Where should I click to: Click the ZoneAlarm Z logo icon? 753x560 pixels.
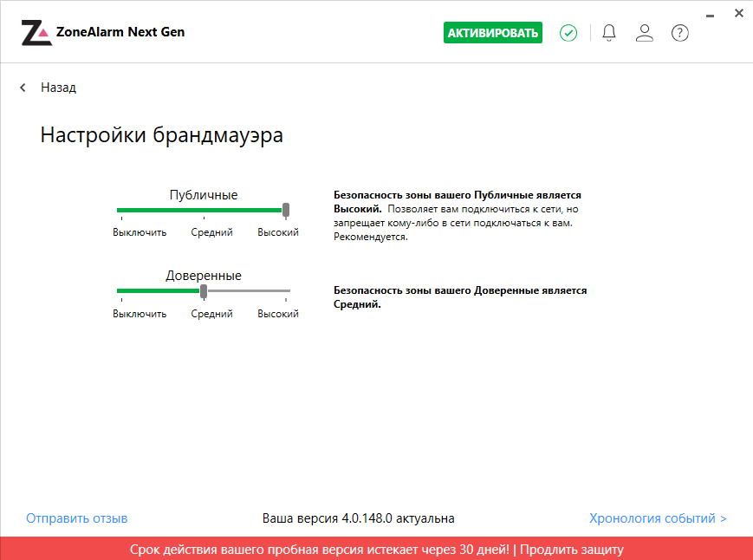[36, 33]
